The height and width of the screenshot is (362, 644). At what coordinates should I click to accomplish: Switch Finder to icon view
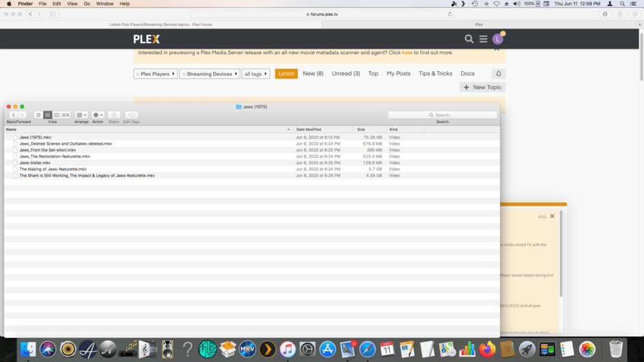38,115
